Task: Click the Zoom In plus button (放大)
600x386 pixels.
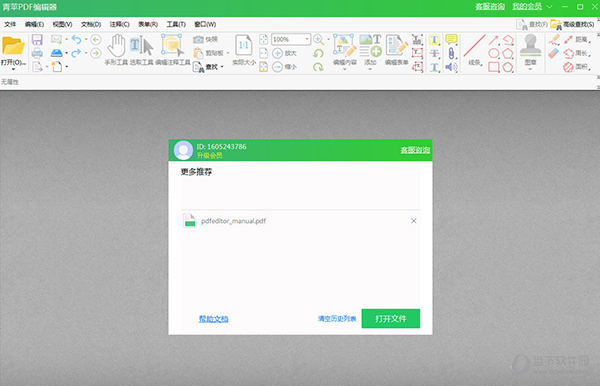Action: (284, 53)
